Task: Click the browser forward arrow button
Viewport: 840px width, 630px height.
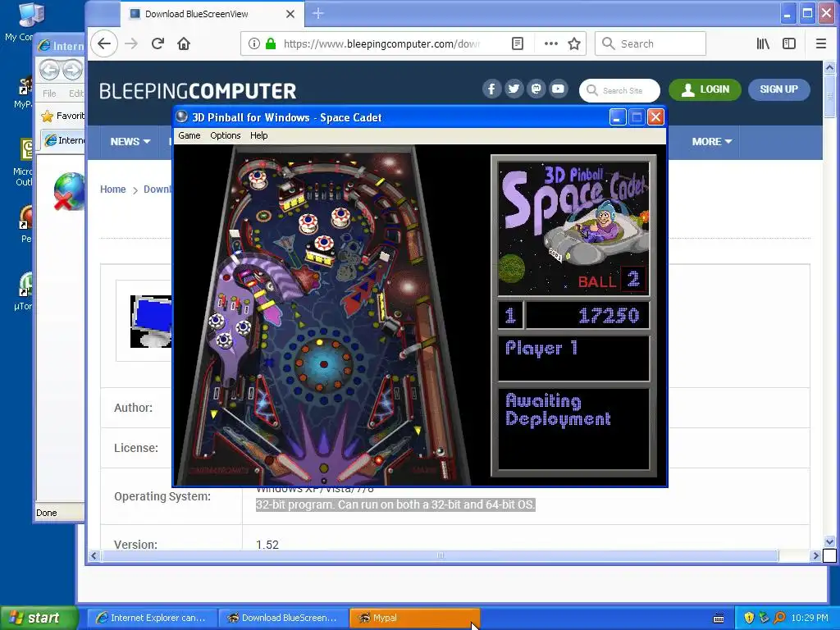Action: pos(131,44)
